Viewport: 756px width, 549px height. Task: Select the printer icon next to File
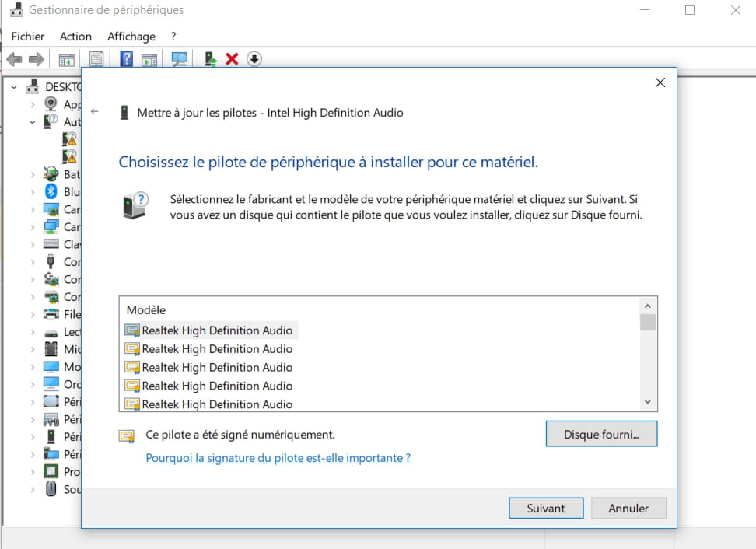[51, 314]
